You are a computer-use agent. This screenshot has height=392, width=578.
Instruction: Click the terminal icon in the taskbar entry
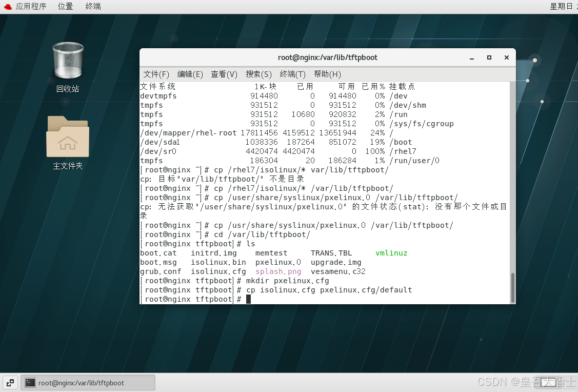coord(30,383)
